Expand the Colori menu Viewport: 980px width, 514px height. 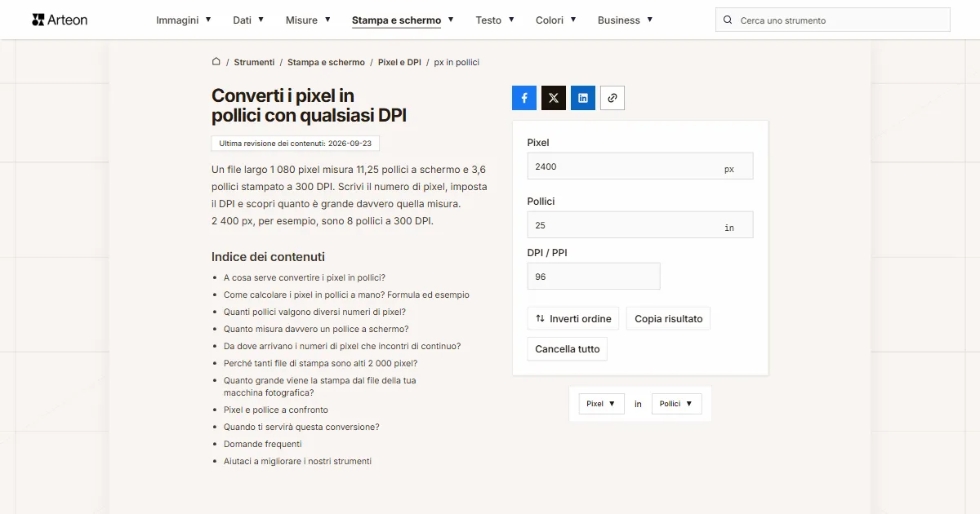(556, 20)
